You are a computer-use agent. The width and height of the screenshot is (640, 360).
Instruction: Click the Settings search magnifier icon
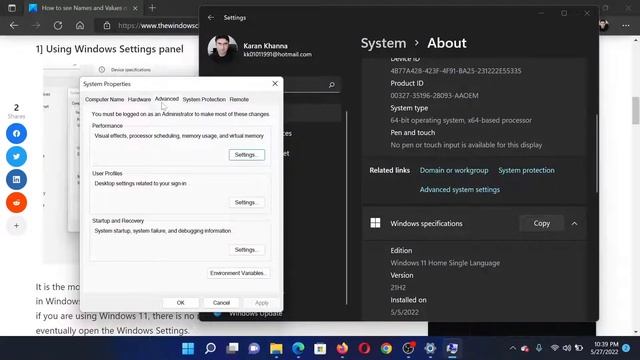(331, 85)
